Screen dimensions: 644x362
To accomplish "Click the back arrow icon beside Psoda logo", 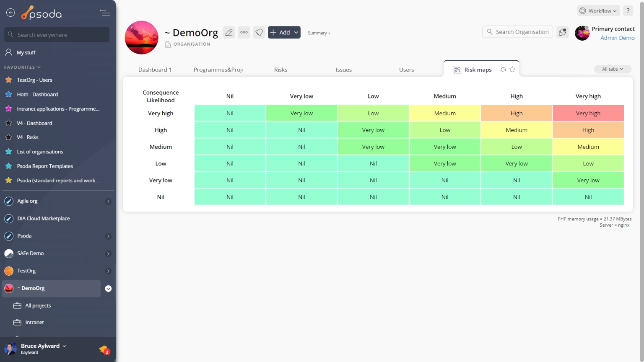I will coord(10,13).
